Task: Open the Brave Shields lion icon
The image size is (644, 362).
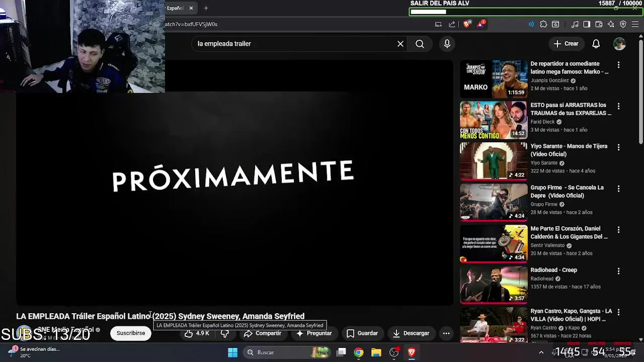Action: [467, 24]
